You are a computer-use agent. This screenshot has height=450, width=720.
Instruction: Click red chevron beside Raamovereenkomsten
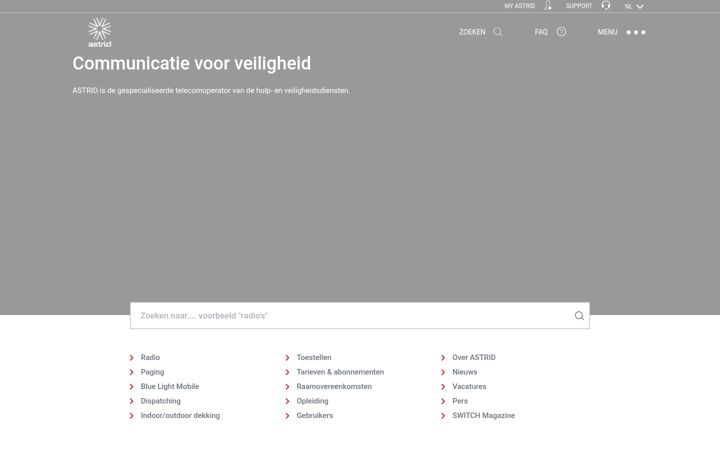point(287,387)
